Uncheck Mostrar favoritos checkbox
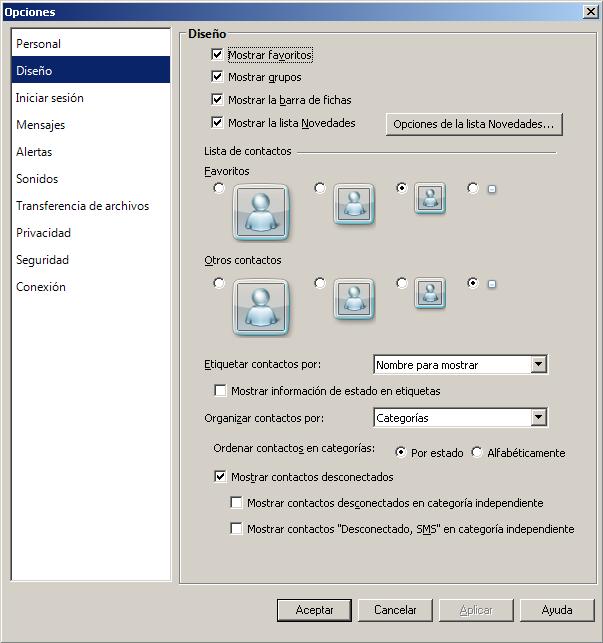 [218, 55]
